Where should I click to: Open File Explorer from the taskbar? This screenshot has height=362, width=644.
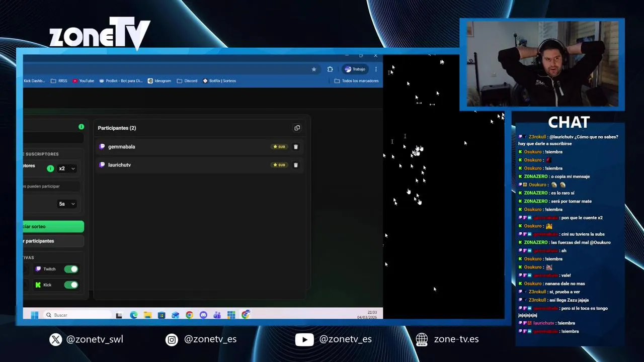pos(147,315)
